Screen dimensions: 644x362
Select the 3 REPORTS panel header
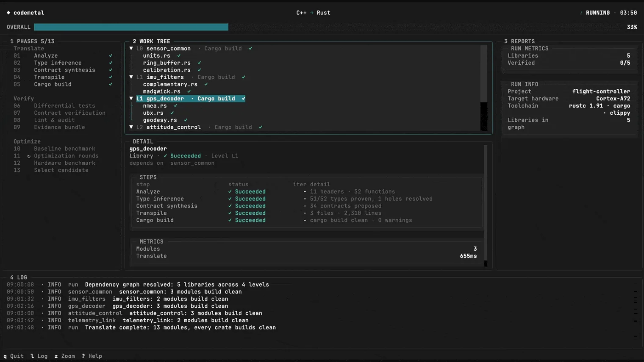click(519, 41)
